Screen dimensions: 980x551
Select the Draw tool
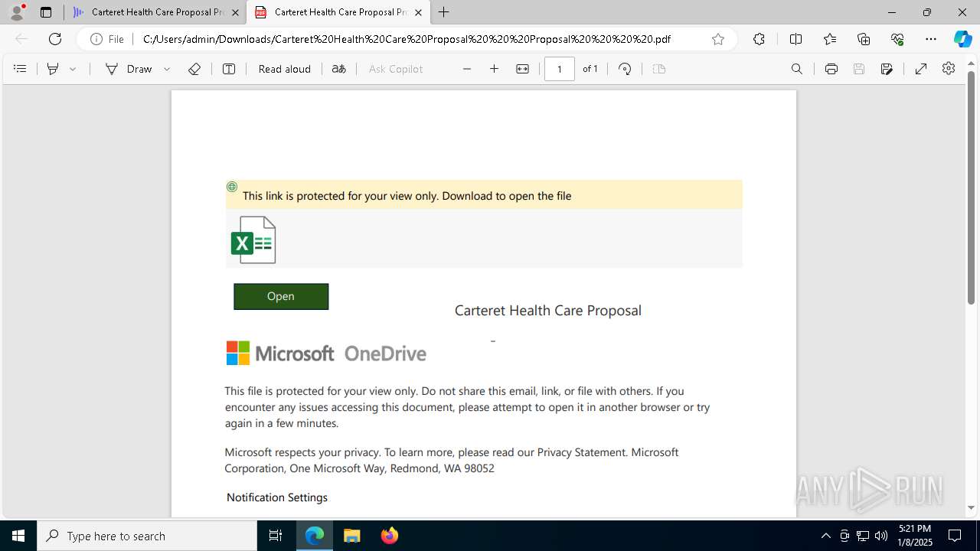click(129, 69)
